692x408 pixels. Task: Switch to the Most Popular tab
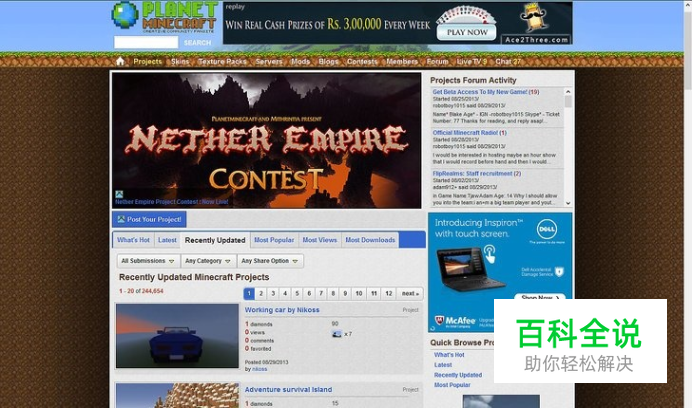(274, 240)
